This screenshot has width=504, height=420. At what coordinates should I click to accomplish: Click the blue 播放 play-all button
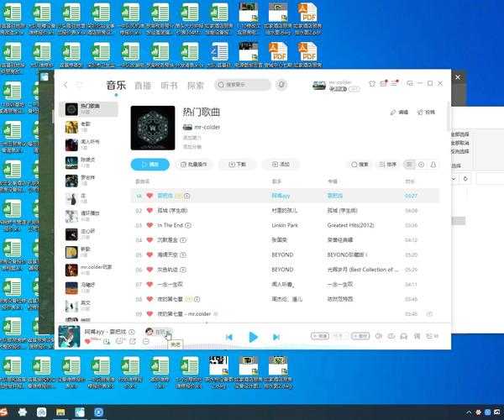coord(150,164)
